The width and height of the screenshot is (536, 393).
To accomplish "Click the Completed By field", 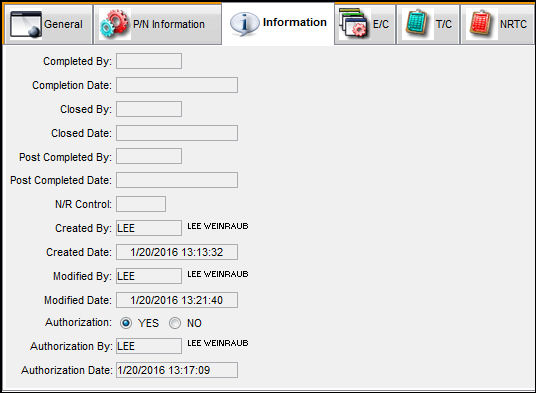I will (149, 61).
